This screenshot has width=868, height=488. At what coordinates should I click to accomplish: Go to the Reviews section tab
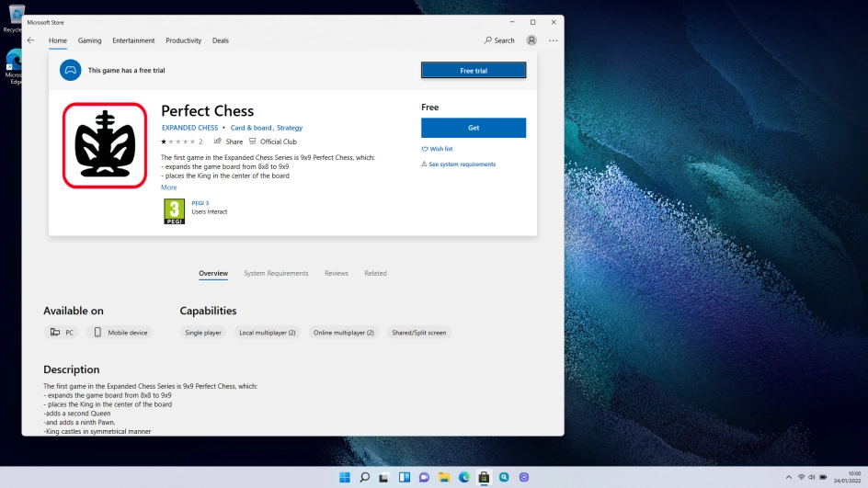[337, 273]
